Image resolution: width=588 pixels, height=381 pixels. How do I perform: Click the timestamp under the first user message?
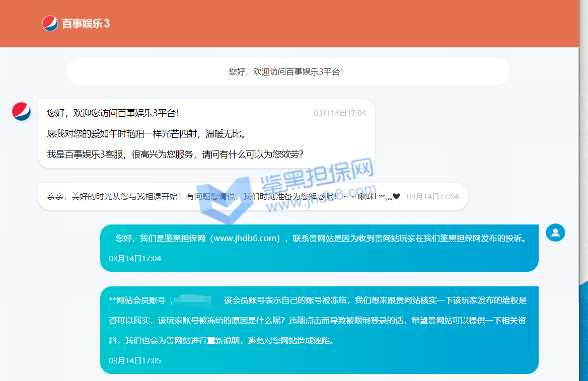[135, 258]
